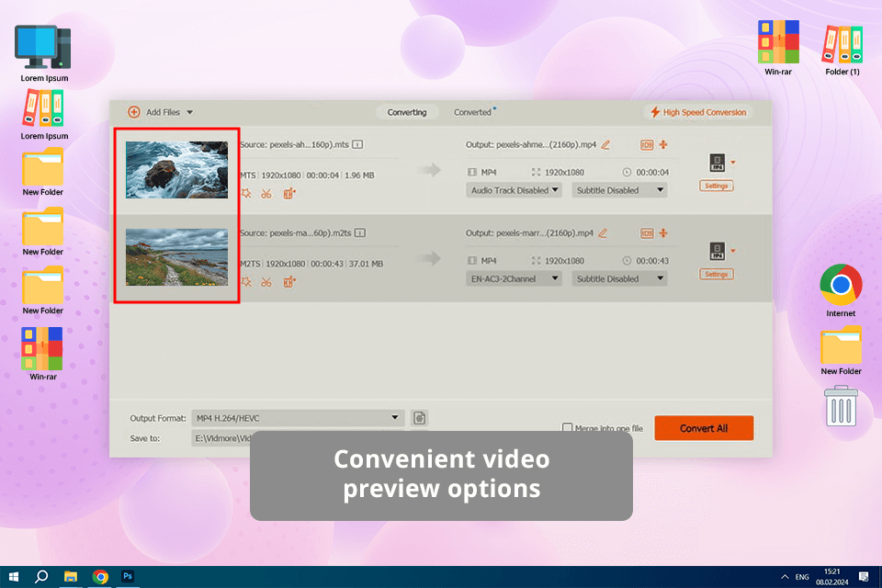The height and width of the screenshot is (588, 882).
Task: Click the Add Files plus icon
Action: (134, 112)
